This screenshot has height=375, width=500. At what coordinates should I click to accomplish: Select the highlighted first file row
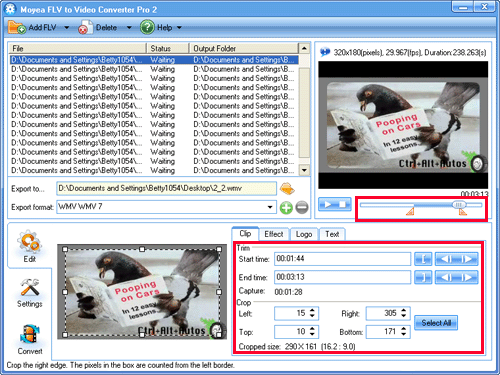click(154, 60)
